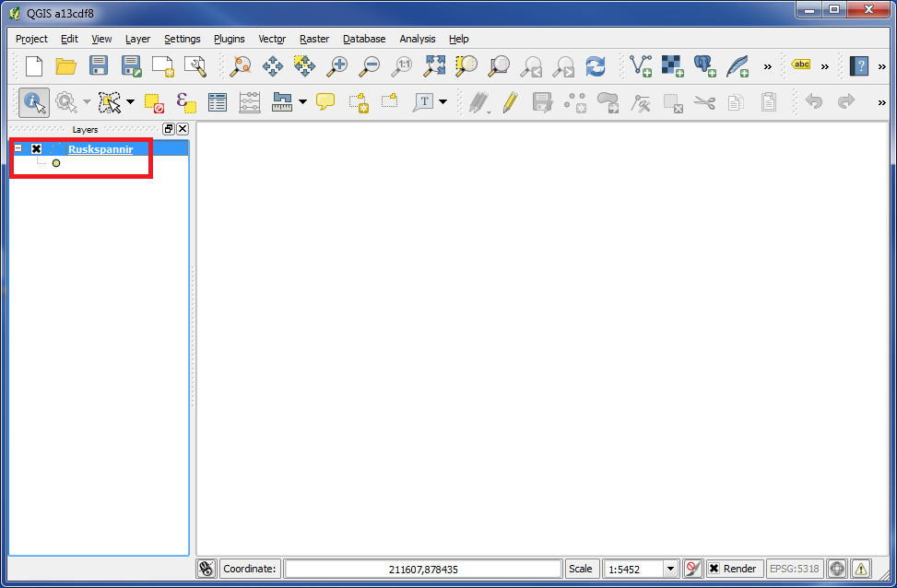Open the Plugins menu

tap(230, 39)
